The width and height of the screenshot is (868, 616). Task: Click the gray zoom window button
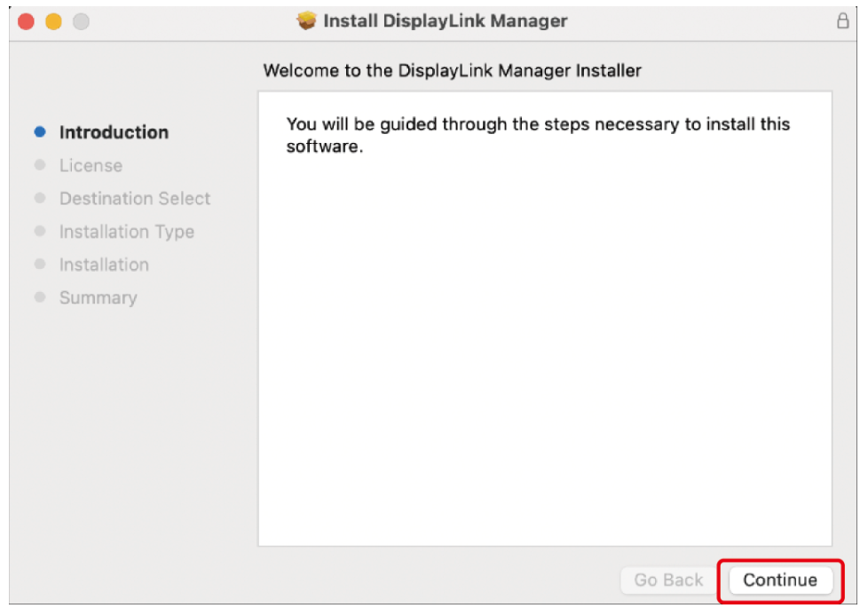[81, 22]
